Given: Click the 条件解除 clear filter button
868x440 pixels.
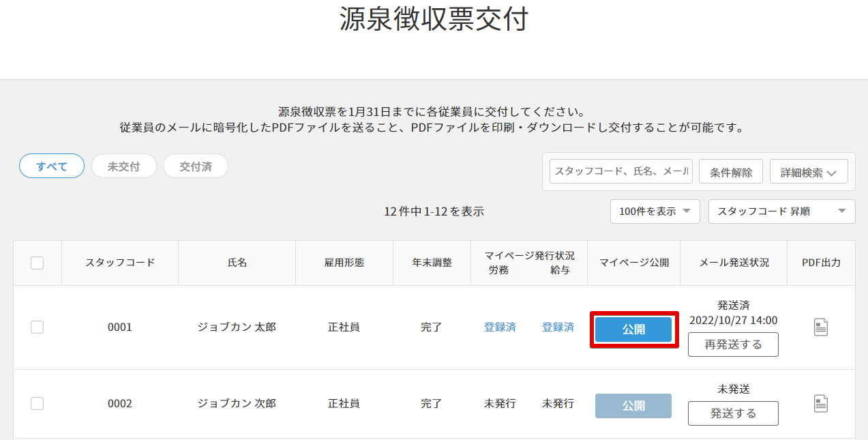Looking at the screenshot, I should click(x=731, y=173).
